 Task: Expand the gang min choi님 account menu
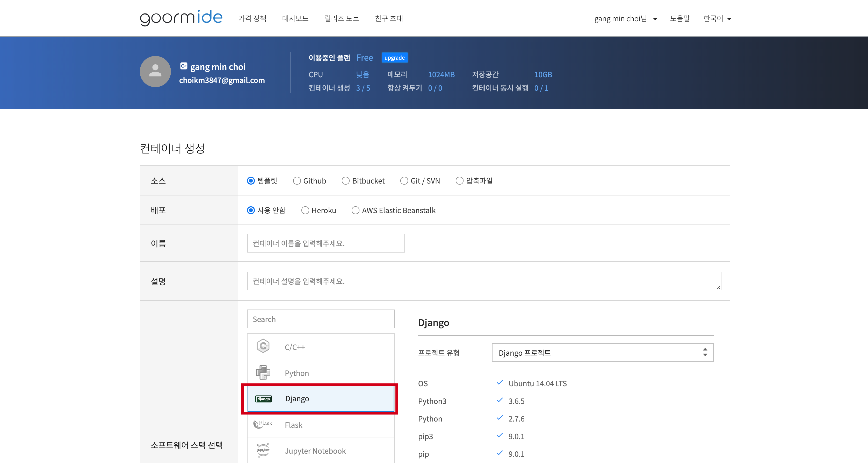(x=625, y=19)
